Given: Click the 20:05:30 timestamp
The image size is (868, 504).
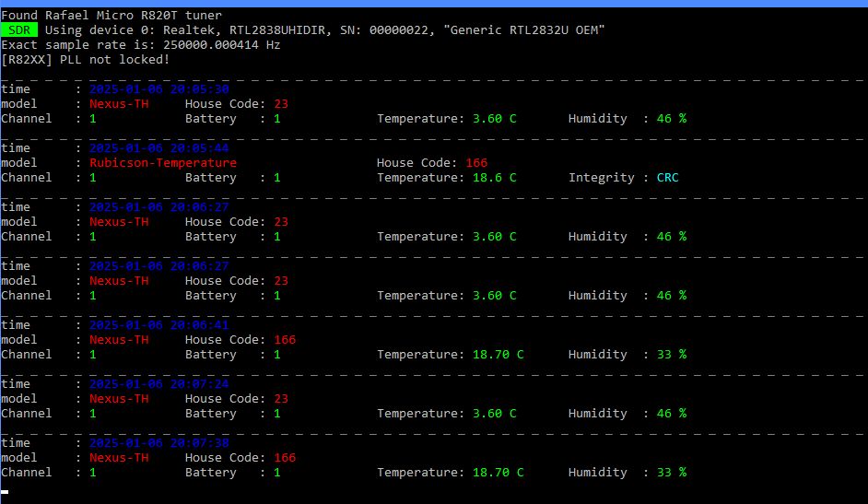Looking at the screenshot, I should coord(158,89).
